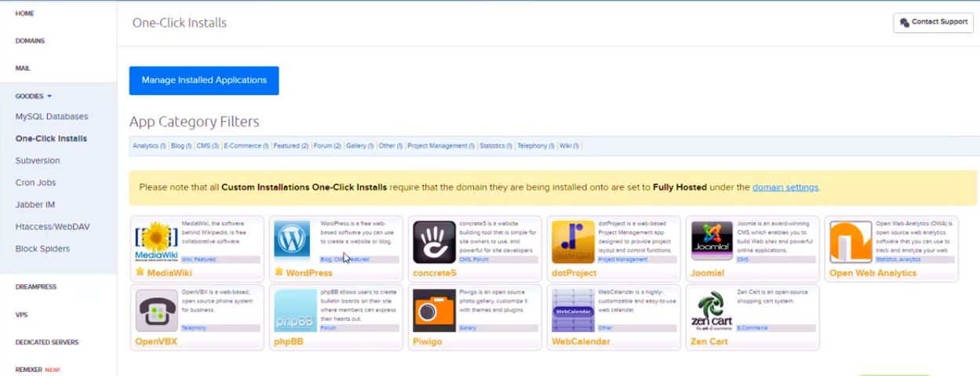Screen dimensions: 980x376
Task: Open Htaccess/WebDAV page
Action: tap(53, 226)
